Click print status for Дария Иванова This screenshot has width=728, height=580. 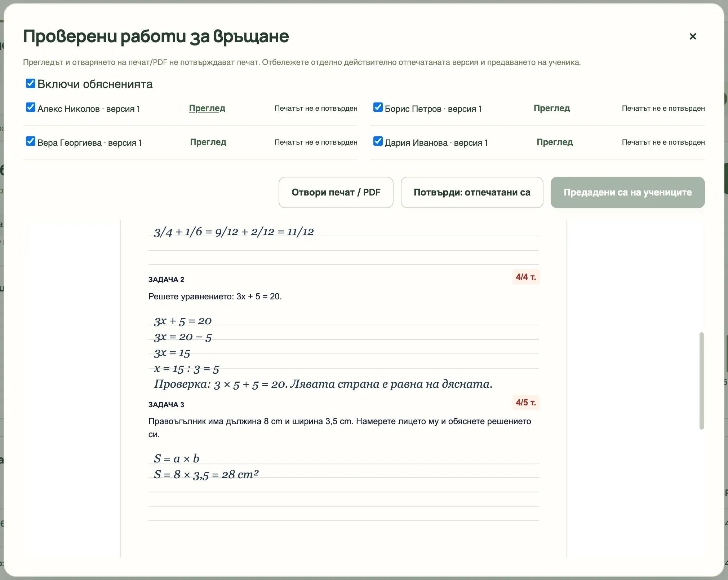coord(663,142)
